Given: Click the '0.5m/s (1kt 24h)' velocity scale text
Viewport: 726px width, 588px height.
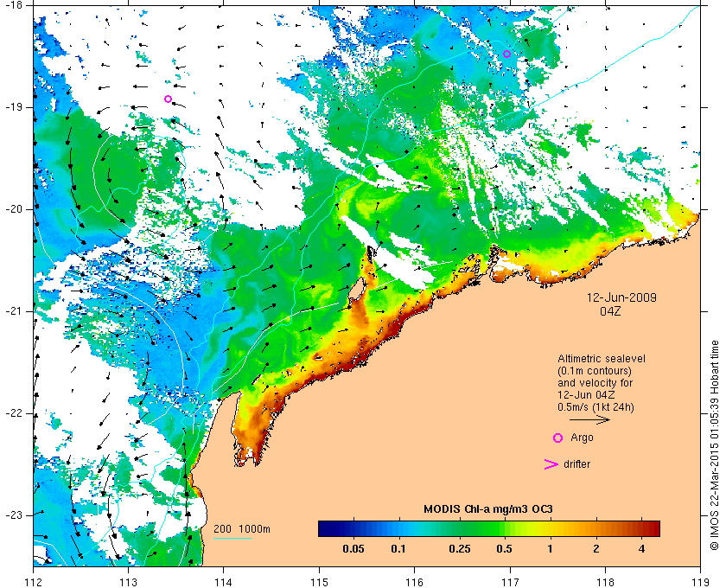Looking at the screenshot, I should [595, 407].
